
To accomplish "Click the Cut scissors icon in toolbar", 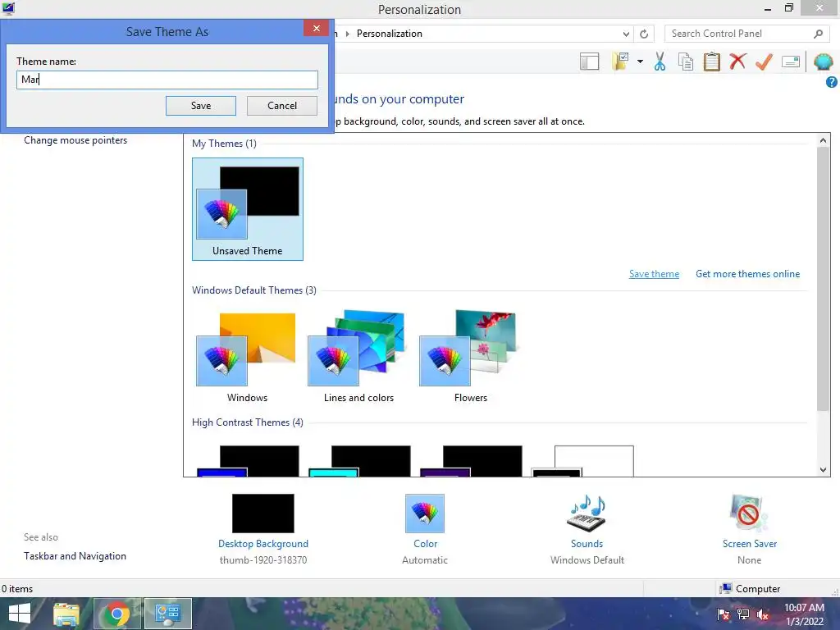I will (x=660, y=62).
